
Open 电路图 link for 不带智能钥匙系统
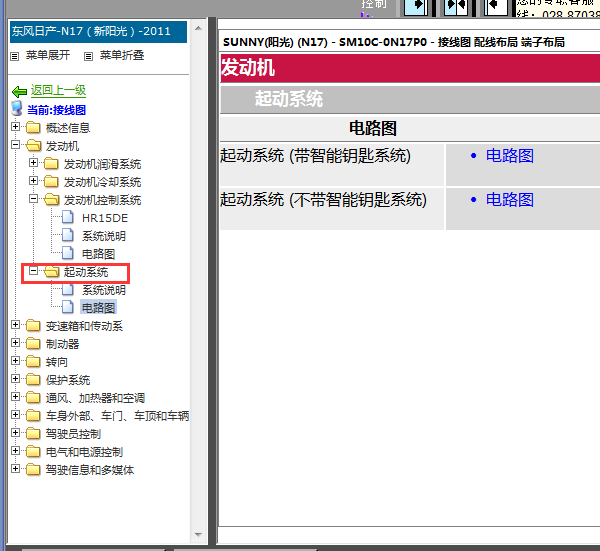[x=509, y=200]
